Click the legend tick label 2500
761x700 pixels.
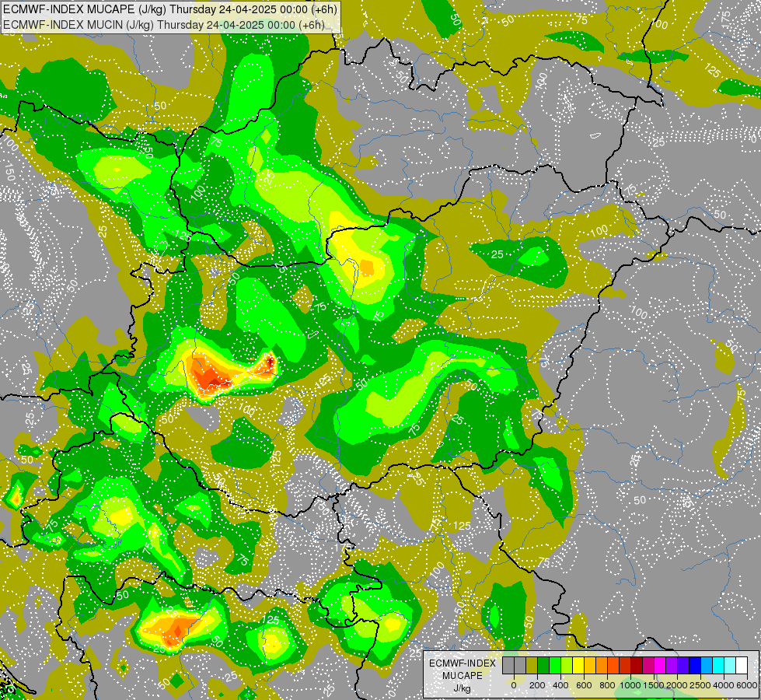coord(701,685)
